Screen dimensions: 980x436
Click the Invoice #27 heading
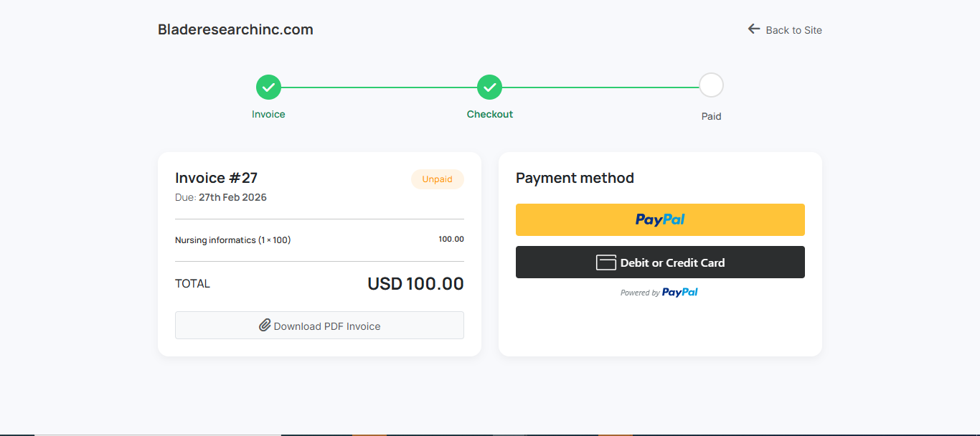point(217,177)
